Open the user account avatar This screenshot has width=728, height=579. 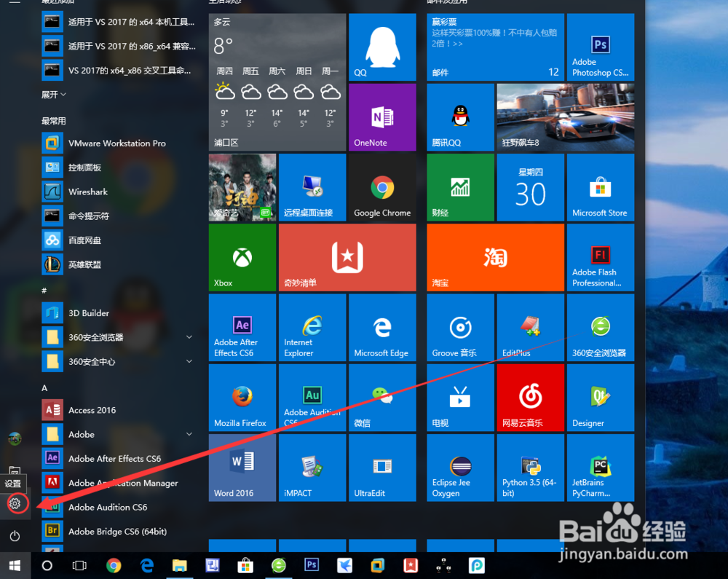tap(15, 438)
